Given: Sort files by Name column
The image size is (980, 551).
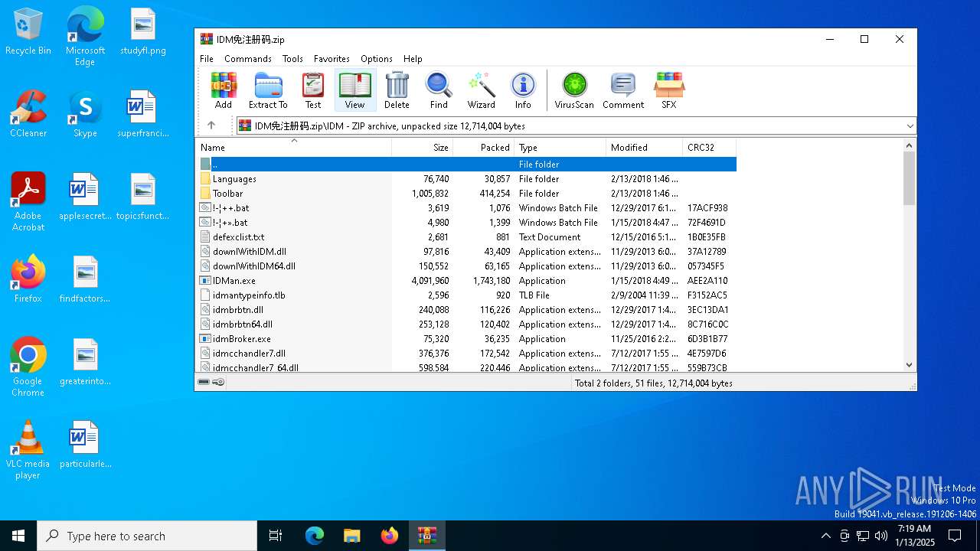Looking at the screenshot, I should click(294, 148).
